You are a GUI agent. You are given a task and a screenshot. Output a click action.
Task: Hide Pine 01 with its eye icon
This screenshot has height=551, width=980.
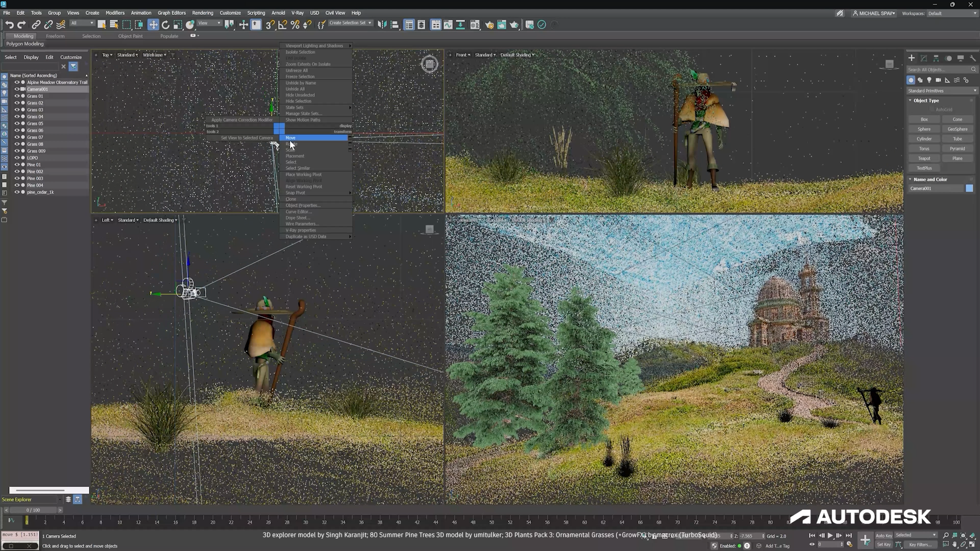point(16,165)
